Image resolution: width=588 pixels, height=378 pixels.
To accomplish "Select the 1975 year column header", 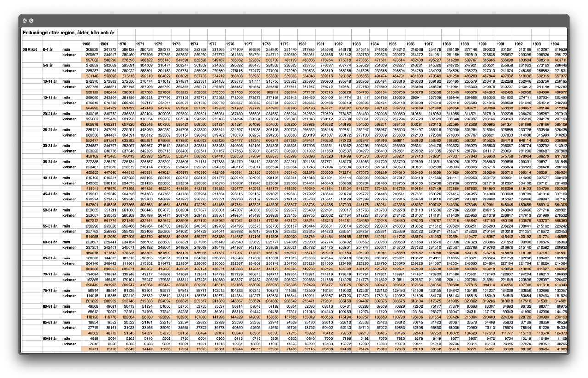I will click(x=212, y=44).
